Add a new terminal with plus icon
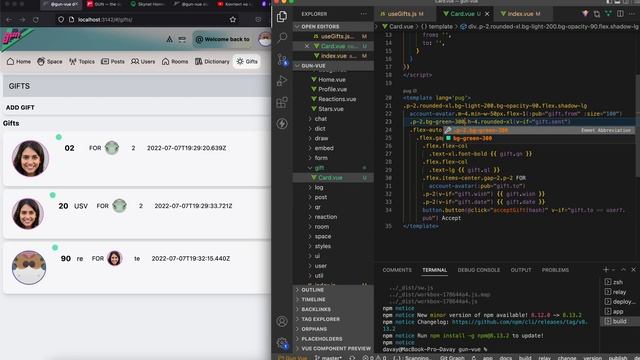Viewport: 640px width, 360px height. 606,269
